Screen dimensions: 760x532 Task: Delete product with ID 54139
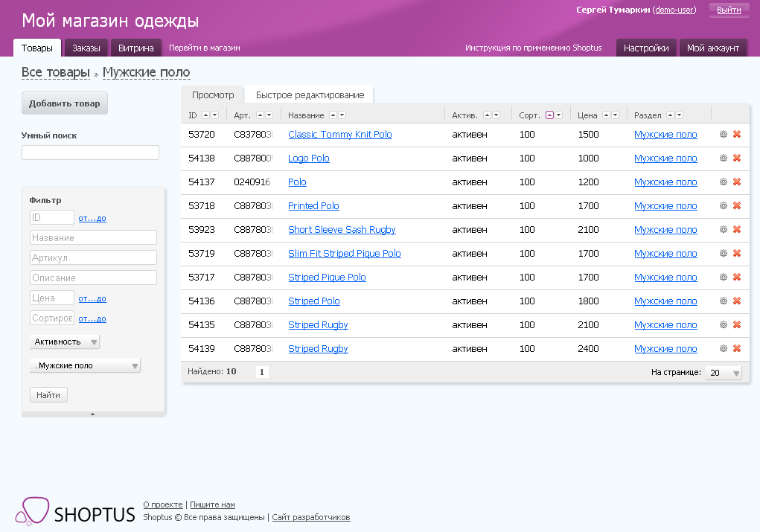point(737,349)
